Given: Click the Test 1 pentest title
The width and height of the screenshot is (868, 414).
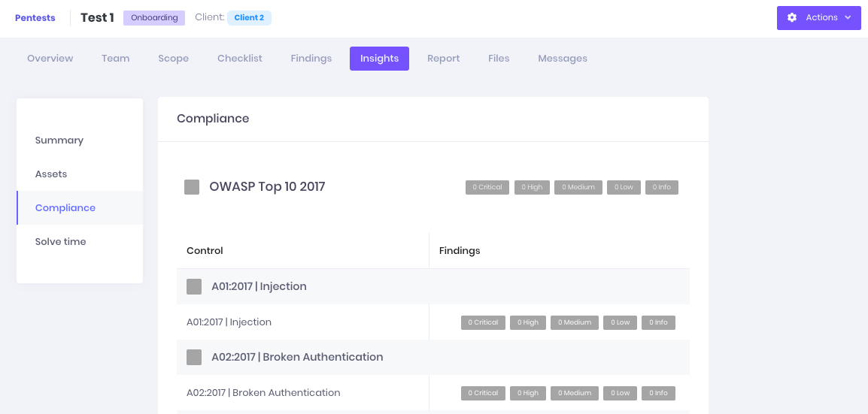Looking at the screenshot, I should click(x=98, y=18).
